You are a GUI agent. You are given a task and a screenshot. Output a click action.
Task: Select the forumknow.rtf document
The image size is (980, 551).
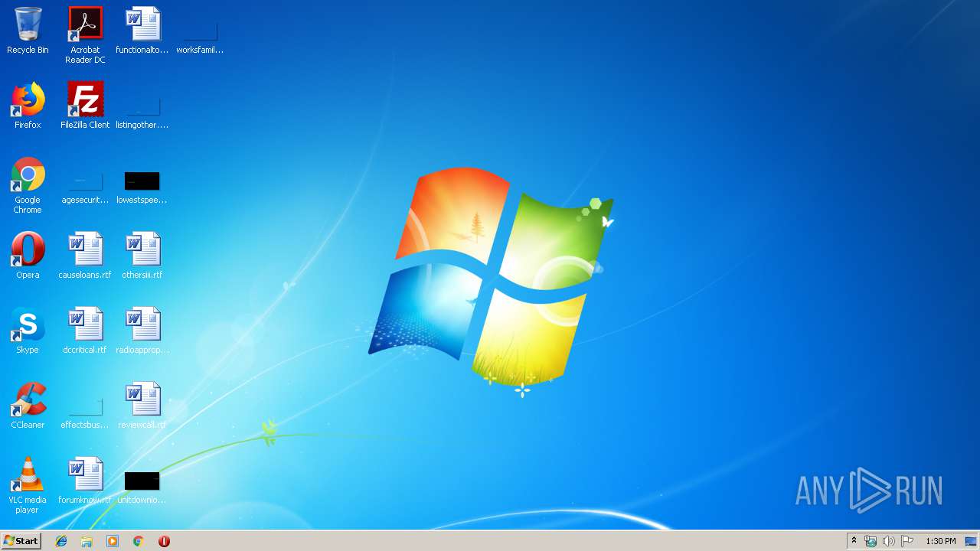coord(85,481)
